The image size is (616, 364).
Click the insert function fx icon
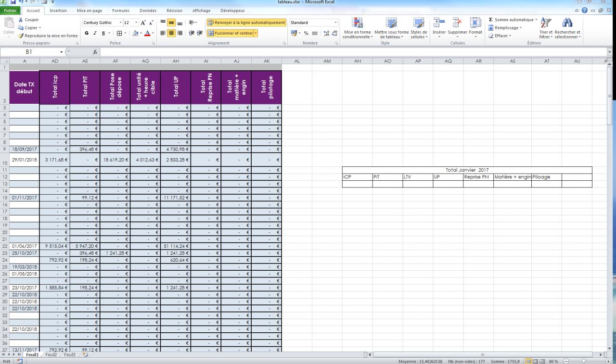[x=96, y=51]
